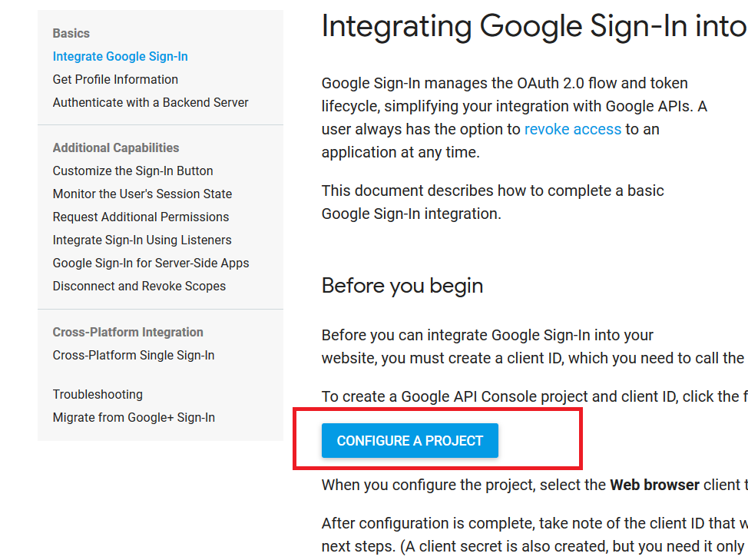Open the Troubleshooting page
The width and height of the screenshot is (748, 560).
point(98,394)
